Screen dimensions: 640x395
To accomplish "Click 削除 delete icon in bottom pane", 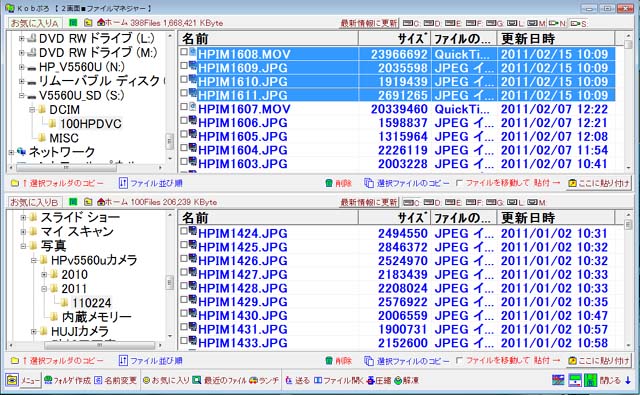I will click(x=329, y=361).
